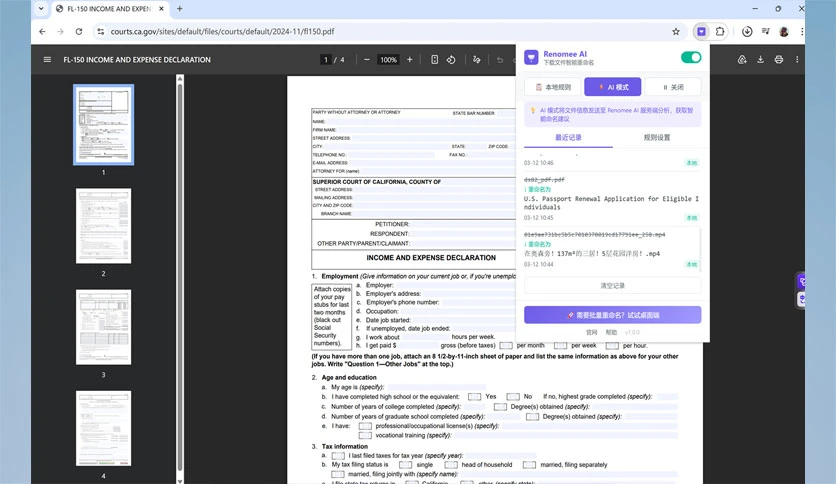View site information icon in address bar

tap(101, 31)
